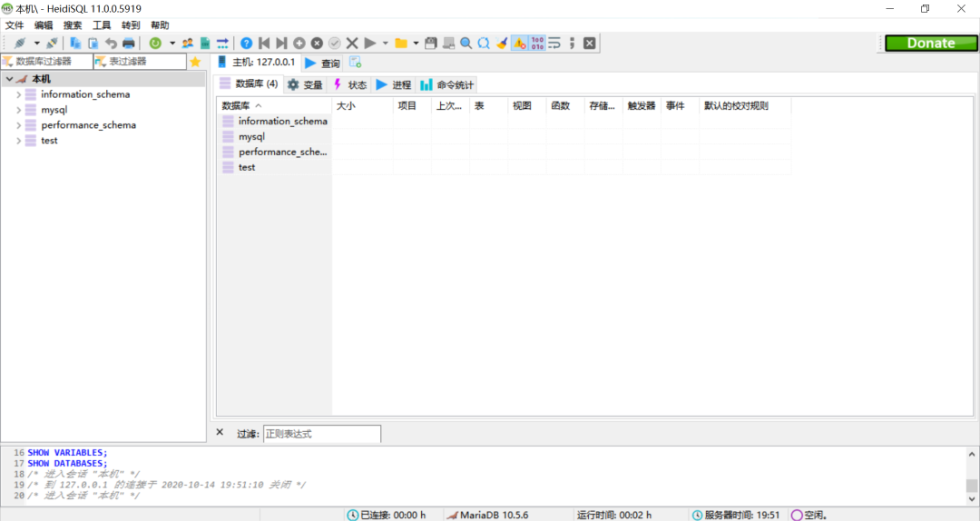This screenshot has height=521, width=980.
Task: Open the session manager connect icon
Action: (x=20, y=44)
